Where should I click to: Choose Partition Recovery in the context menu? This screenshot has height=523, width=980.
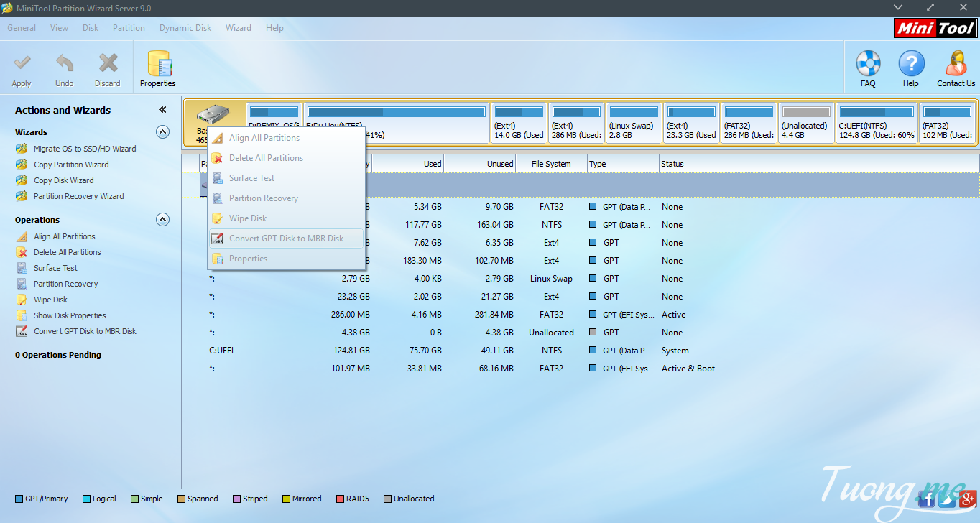pyautogui.click(x=286, y=198)
